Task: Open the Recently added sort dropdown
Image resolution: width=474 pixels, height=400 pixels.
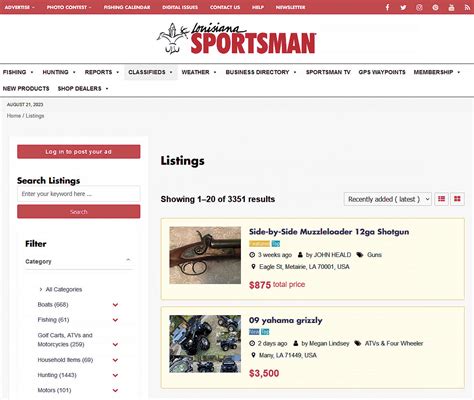Action: coord(388,199)
